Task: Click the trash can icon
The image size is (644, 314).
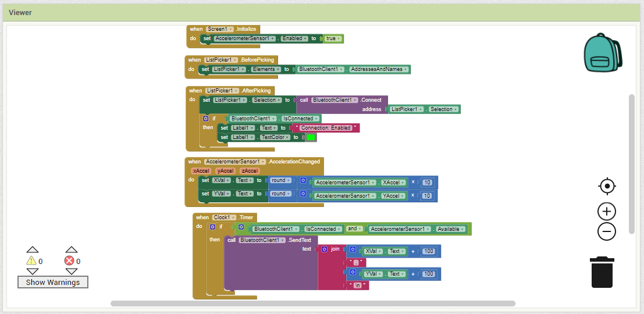Action: tap(602, 272)
